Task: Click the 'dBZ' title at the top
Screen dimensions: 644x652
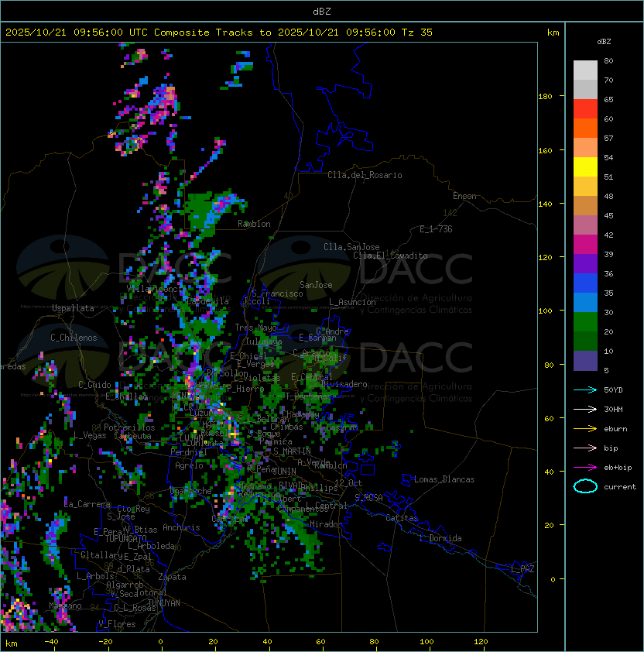Action: click(x=322, y=12)
